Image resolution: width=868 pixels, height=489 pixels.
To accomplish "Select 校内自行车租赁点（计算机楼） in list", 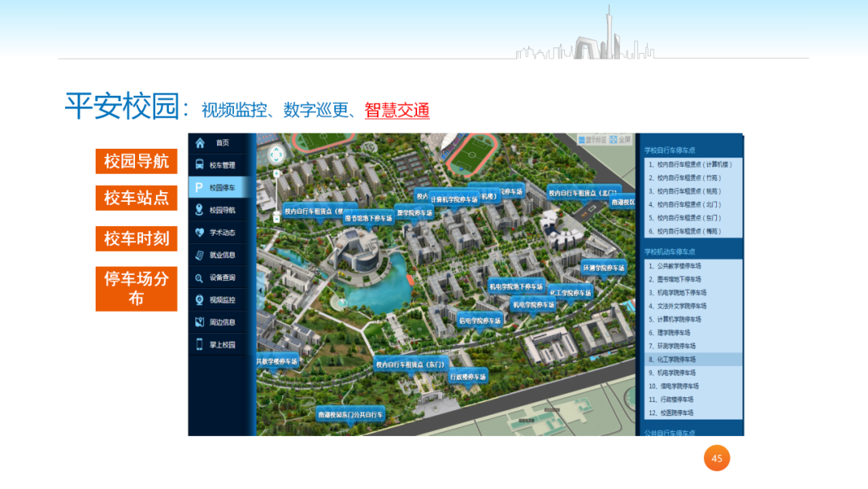I will 693,165.
